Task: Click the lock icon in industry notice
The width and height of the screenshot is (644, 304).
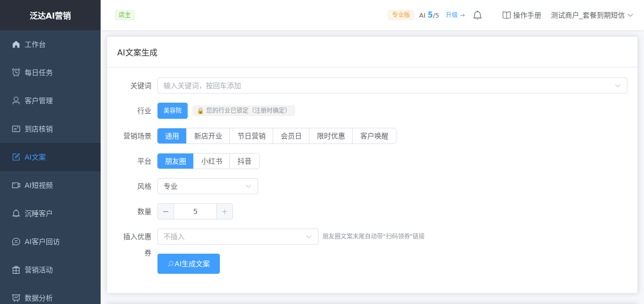Action: click(200, 111)
